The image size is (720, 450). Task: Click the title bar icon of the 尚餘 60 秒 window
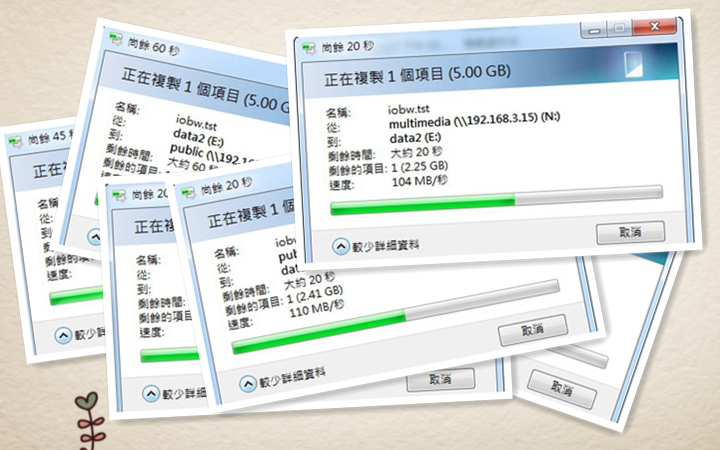click(x=116, y=39)
